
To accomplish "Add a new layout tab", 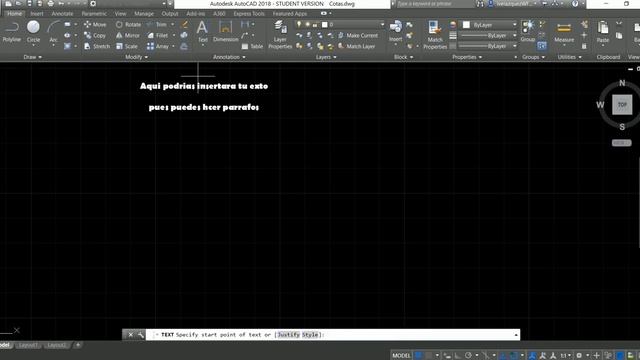I will [78, 345].
